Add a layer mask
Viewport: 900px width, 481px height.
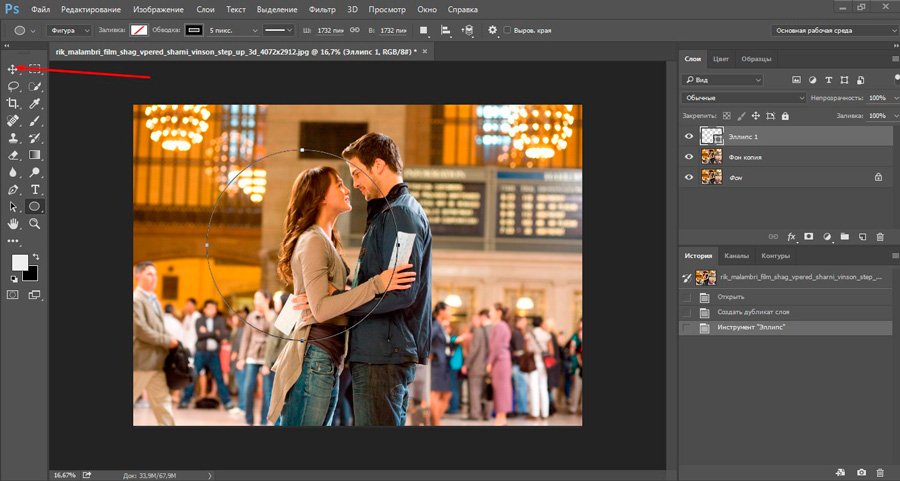tap(809, 236)
